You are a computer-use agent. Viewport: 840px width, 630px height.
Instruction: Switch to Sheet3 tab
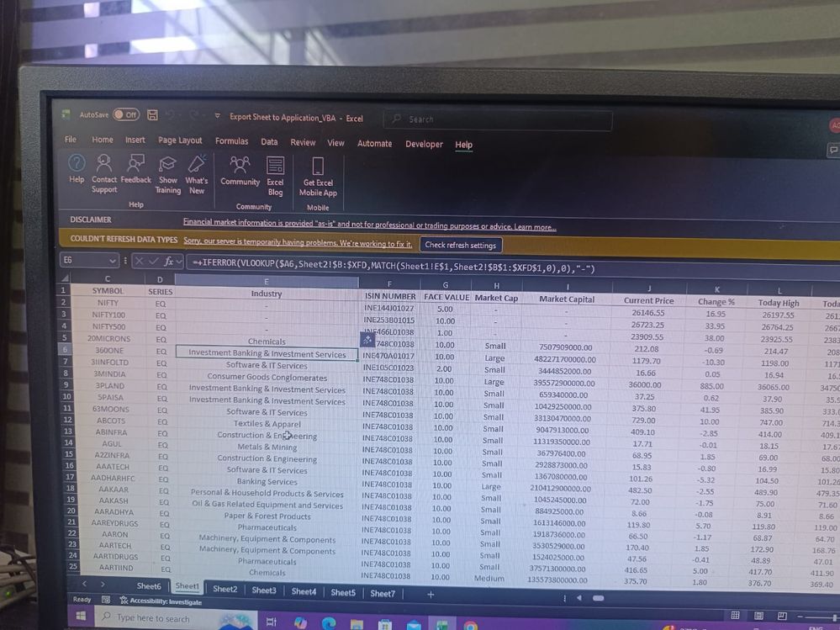(x=264, y=590)
